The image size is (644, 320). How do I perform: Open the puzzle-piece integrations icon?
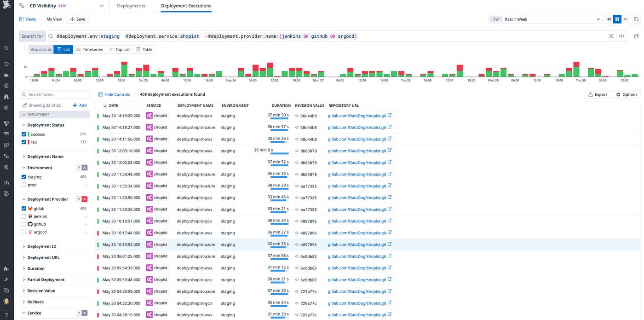[6, 268]
